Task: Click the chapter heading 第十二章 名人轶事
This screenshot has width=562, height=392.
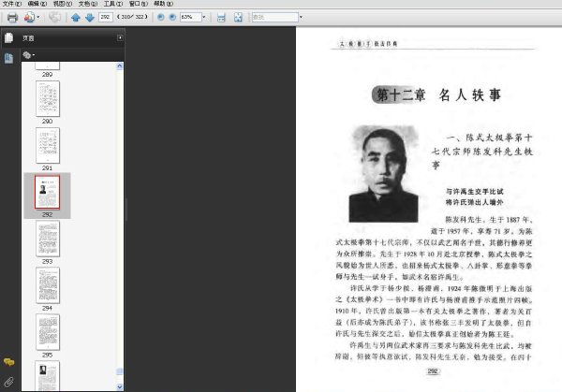Action: point(436,95)
